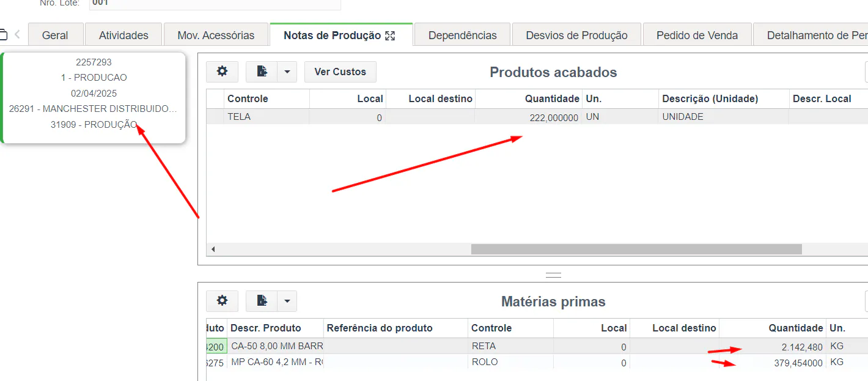868x381 pixels.
Task: Click left chevron before the tabs
Action: [x=17, y=34]
